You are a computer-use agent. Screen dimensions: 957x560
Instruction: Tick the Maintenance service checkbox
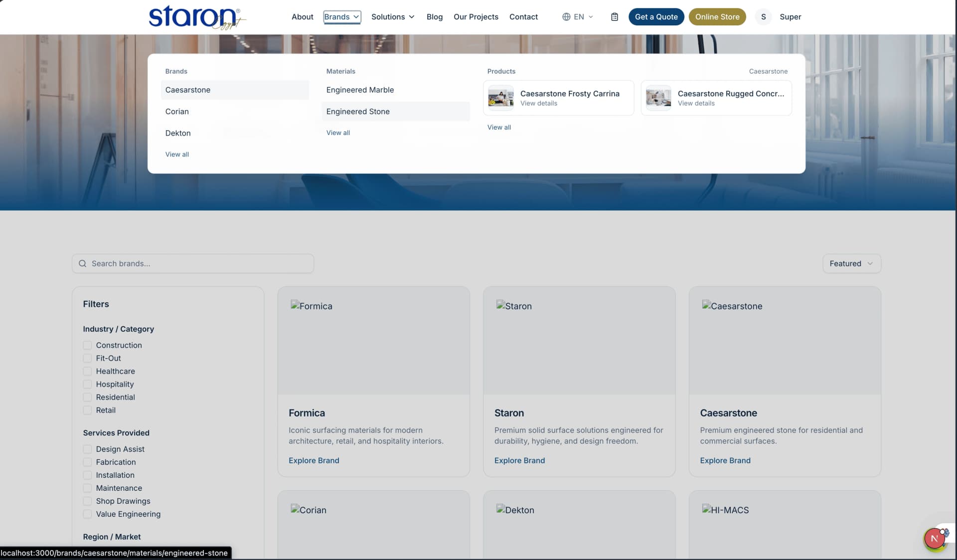(x=87, y=488)
